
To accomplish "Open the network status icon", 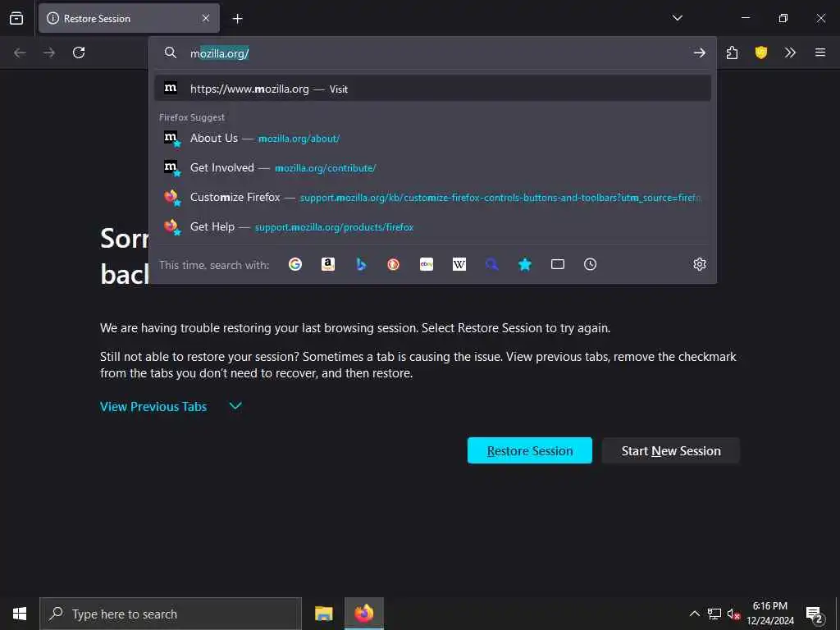I will pyautogui.click(x=714, y=614).
